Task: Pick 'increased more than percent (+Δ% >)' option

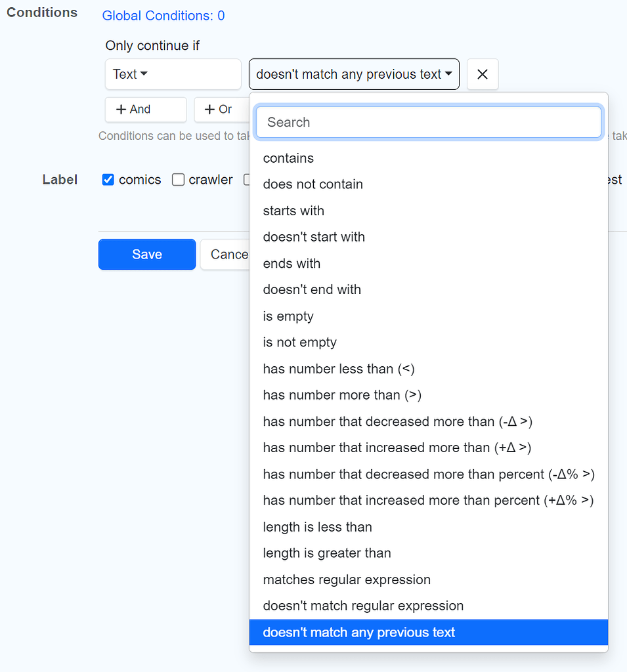Action: pyautogui.click(x=429, y=501)
